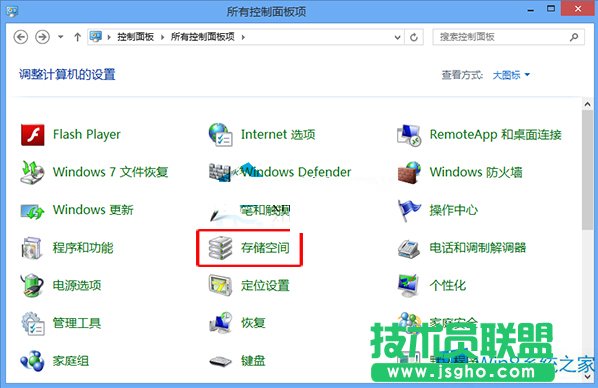Click the 定位设置 icon

(x=220, y=285)
